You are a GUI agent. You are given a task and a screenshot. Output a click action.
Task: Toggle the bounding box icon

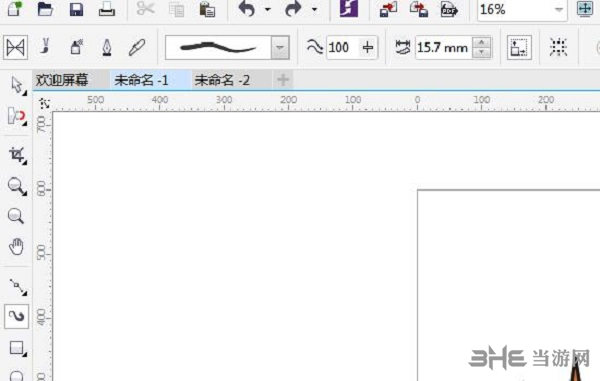click(558, 47)
